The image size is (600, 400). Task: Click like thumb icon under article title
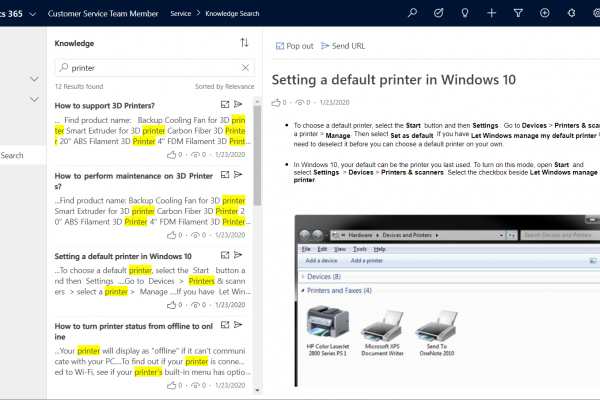coord(276,102)
